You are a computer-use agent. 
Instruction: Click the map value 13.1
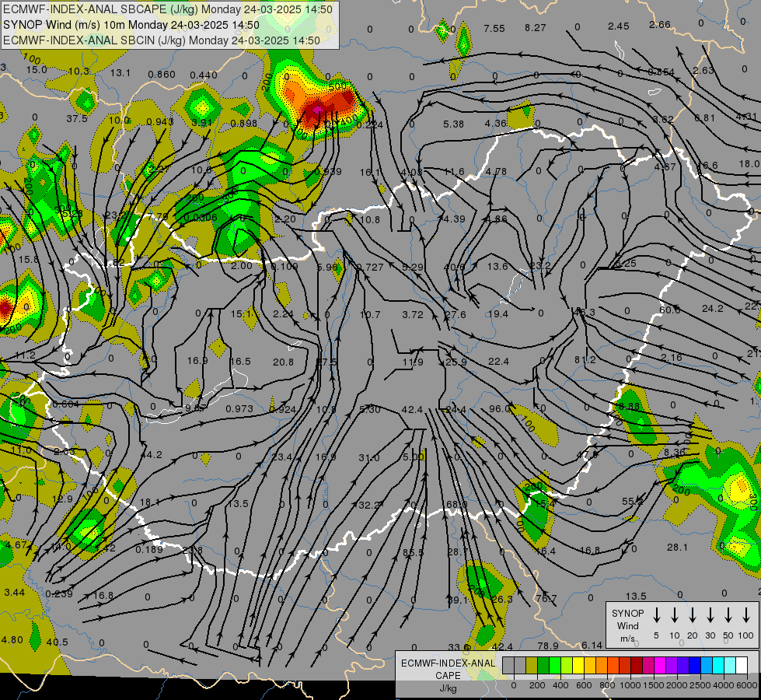(x=120, y=73)
